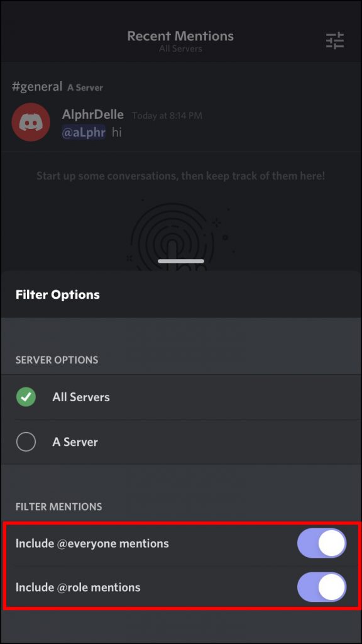Expand Server Options section
The height and width of the screenshot is (644, 362).
(x=57, y=360)
